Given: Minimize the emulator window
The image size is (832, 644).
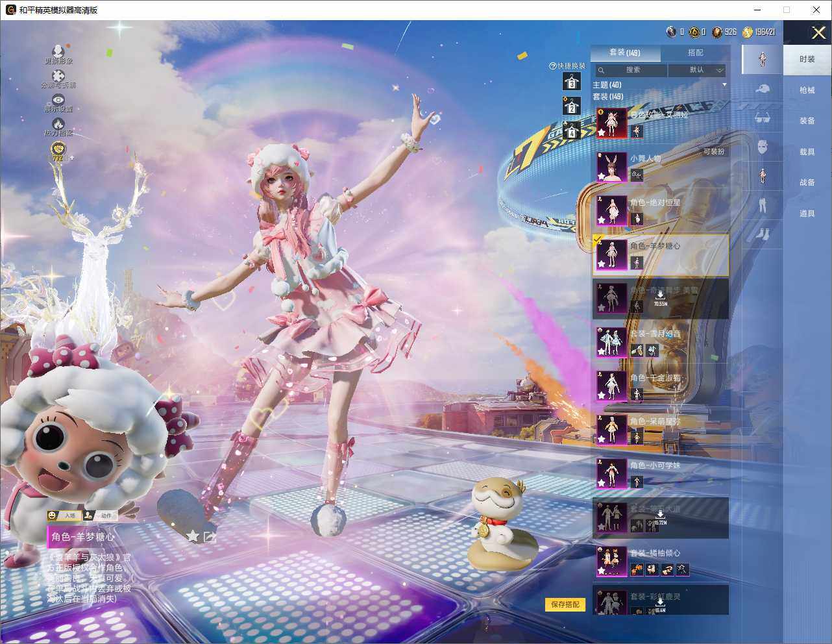Looking at the screenshot, I should click(x=757, y=10).
